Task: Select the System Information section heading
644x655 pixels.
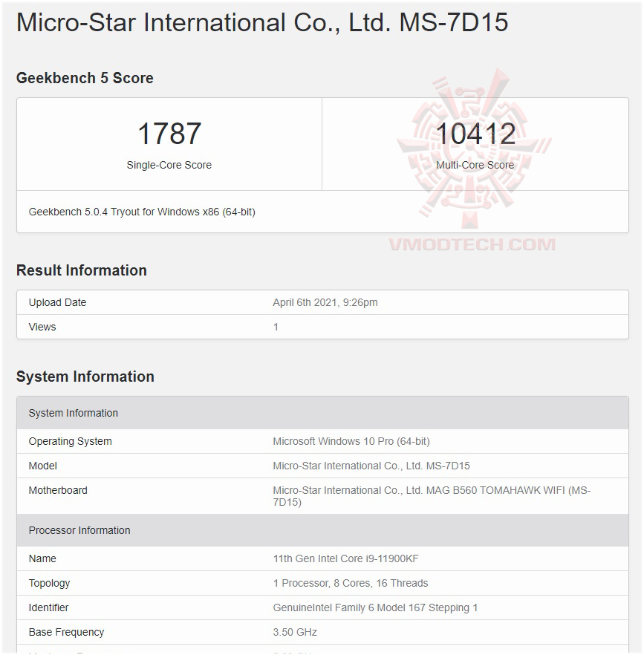Action: (85, 377)
